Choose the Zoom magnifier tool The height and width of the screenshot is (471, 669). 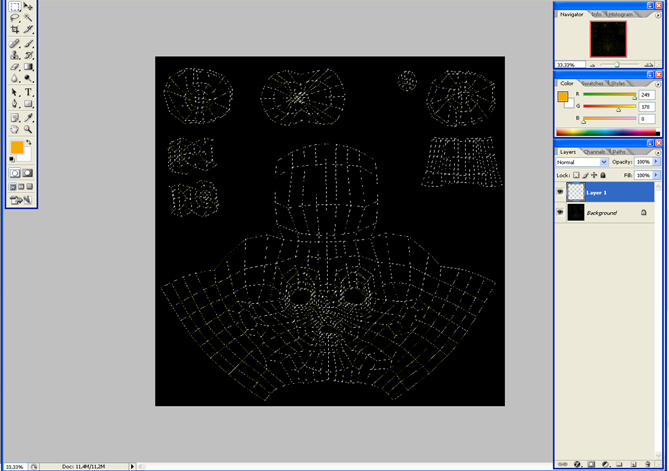click(28, 129)
